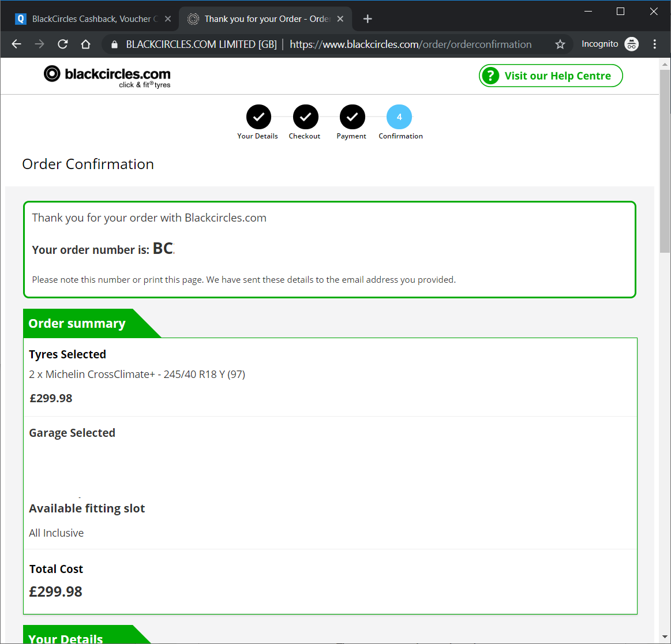
Task: Bookmark this page with the star
Action: point(560,44)
